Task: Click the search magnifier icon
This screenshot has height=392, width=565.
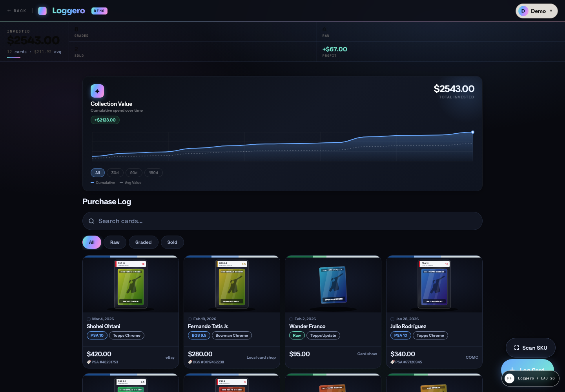Action: 91,221
